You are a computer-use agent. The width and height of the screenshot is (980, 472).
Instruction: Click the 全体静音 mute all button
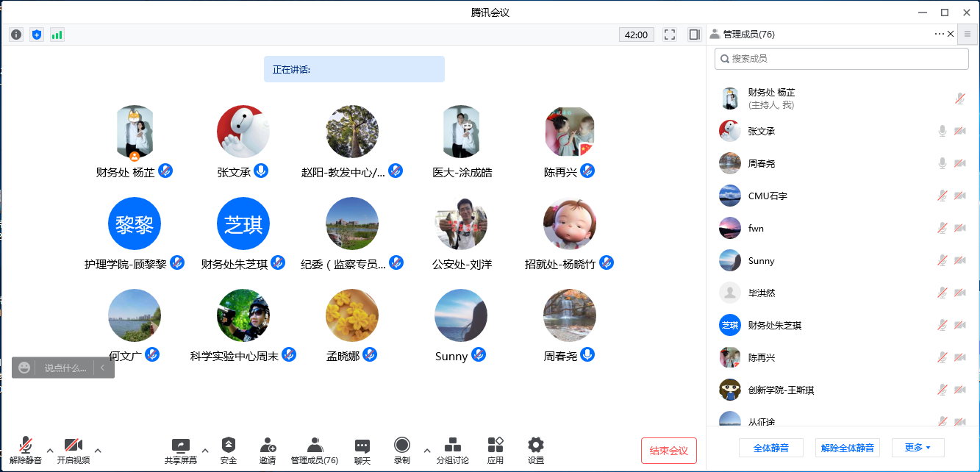(x=770, y=448)
